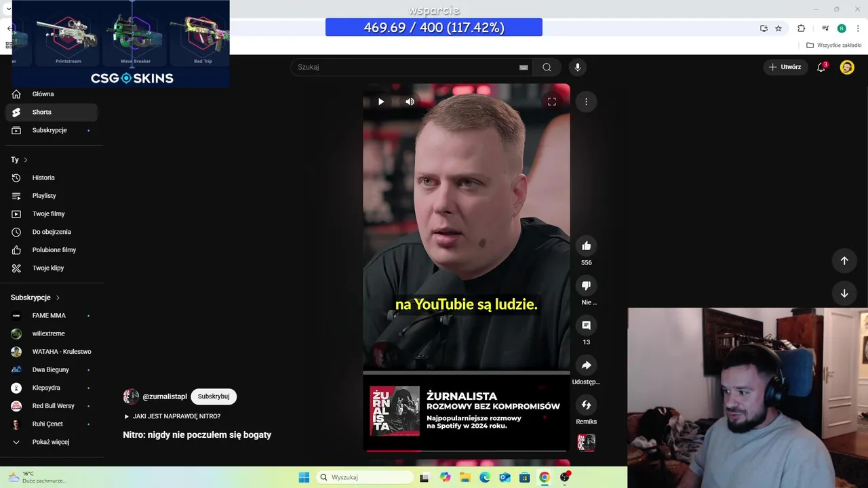Create a Remiks of this Short
This screenshot has width=868, height=488.
pos(587,405)
